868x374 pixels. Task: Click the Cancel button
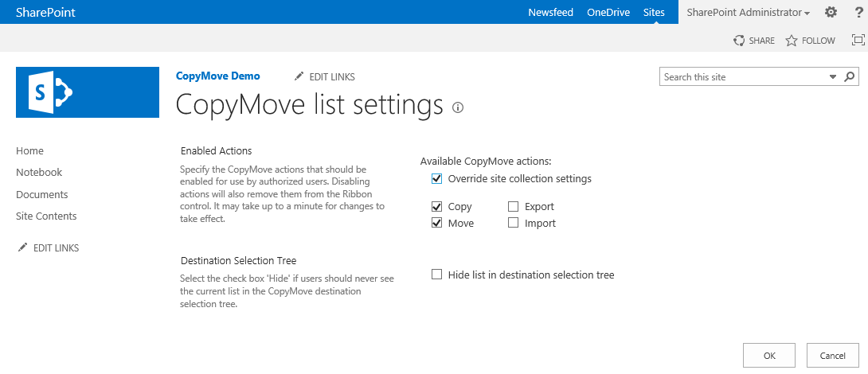(833, 356)
